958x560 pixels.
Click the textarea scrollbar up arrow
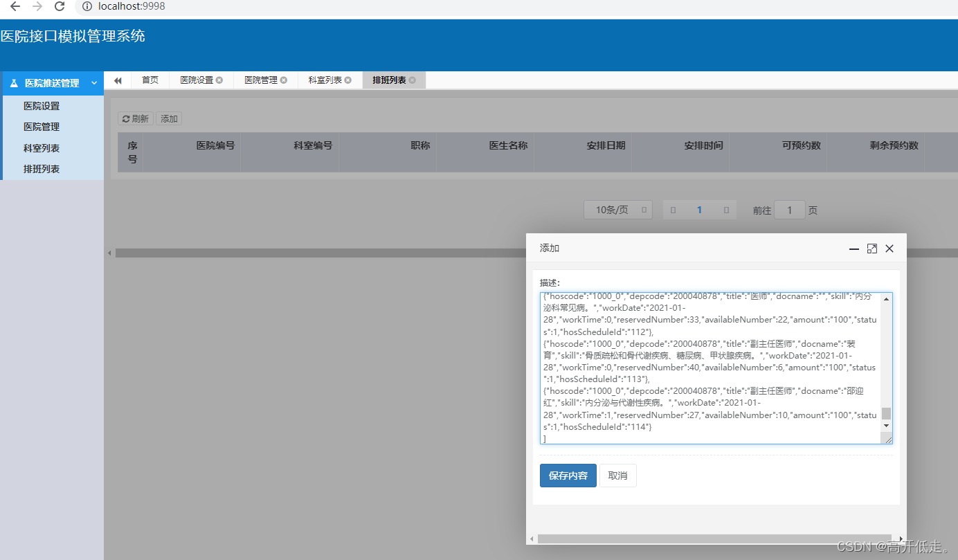click(x=886, y=299)
